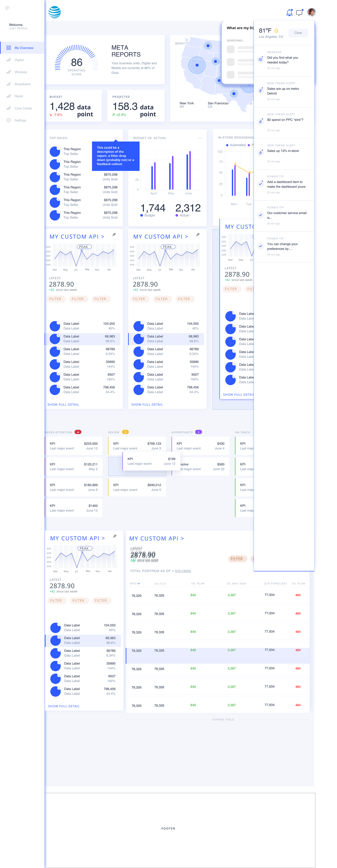
Task: Click the purple Opportunity count badge
Action: 198,432
